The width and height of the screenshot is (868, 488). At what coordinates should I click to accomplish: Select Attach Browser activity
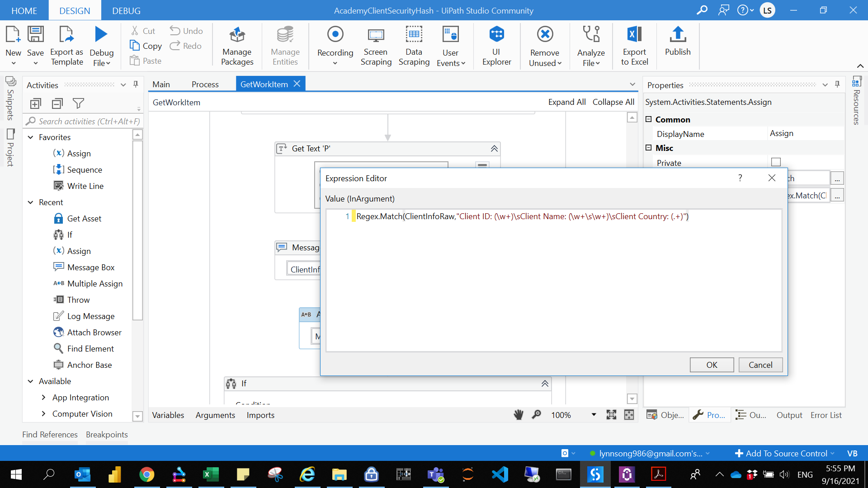pyautogui.click(x=87, y=333)
